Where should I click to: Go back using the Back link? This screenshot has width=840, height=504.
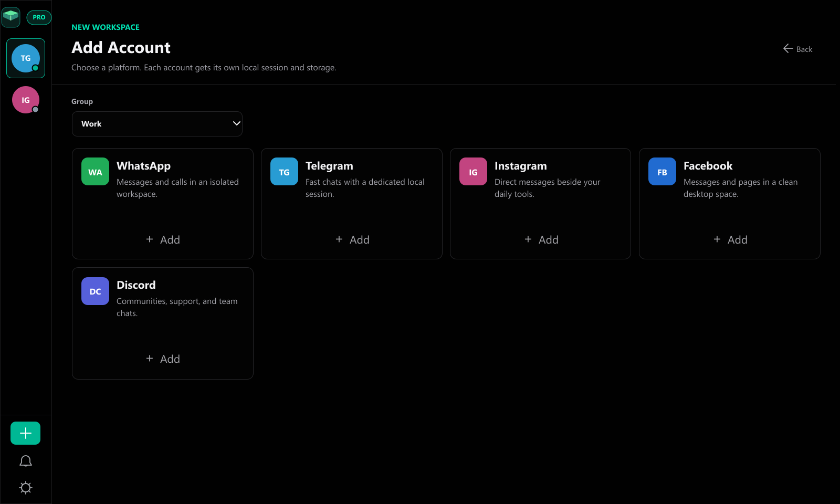click(x=797, y=49)
